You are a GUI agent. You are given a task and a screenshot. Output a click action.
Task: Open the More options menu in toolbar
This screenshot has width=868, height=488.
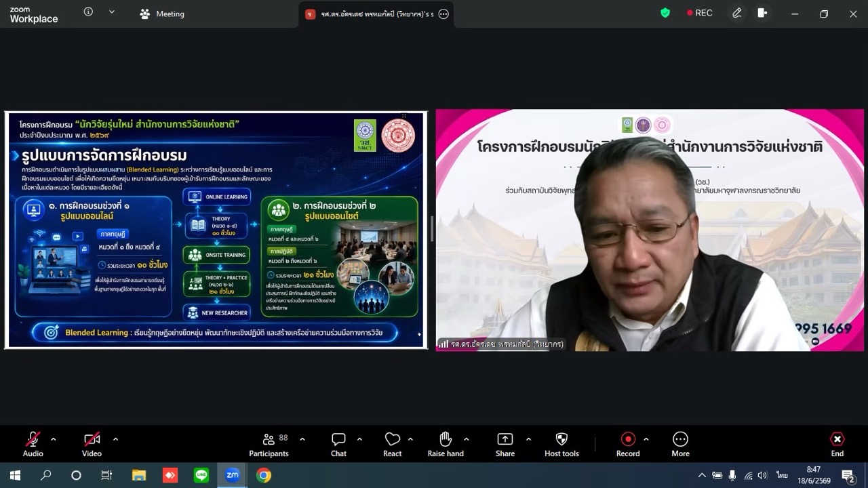[x=680, y=444]
